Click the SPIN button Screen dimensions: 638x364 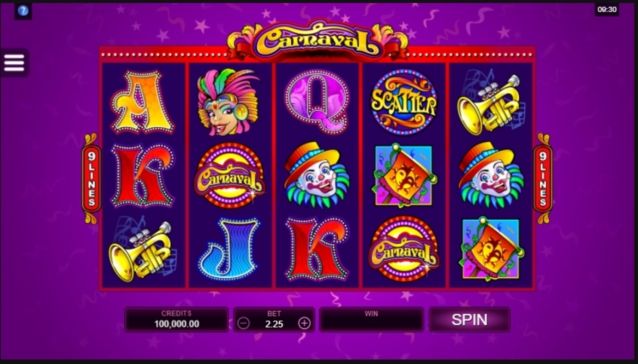click(x=469, y=320)
